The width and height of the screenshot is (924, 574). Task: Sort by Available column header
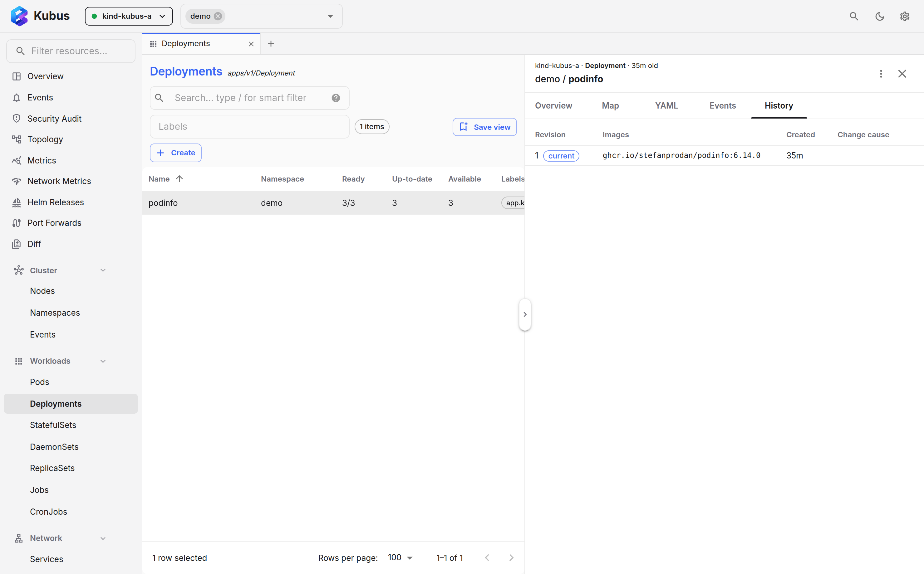coord(464,179)
